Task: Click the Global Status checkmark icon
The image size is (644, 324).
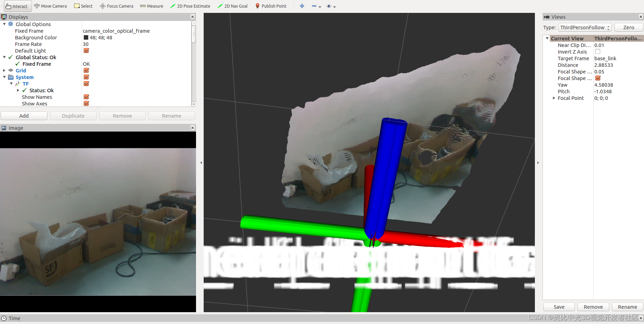Action: click(11, 57)
